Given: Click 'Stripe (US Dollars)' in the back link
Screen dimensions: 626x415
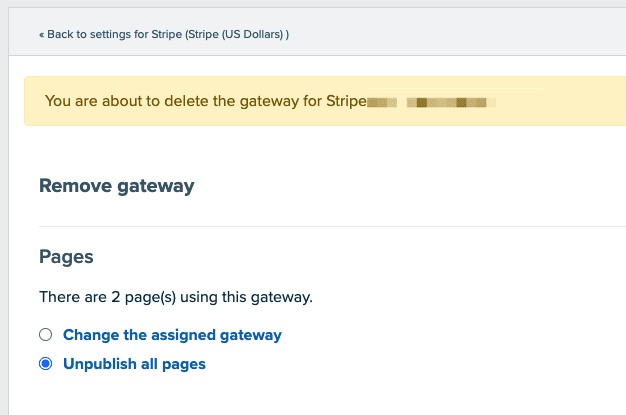Looking at the screenshot, I should (236, 34).
